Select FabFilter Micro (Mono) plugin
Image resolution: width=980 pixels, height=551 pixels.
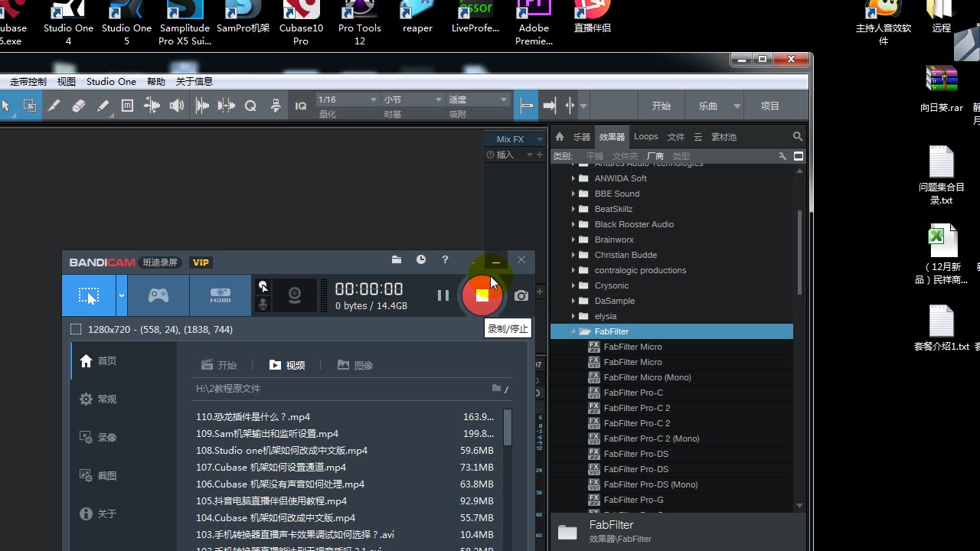tap(647, 377)
